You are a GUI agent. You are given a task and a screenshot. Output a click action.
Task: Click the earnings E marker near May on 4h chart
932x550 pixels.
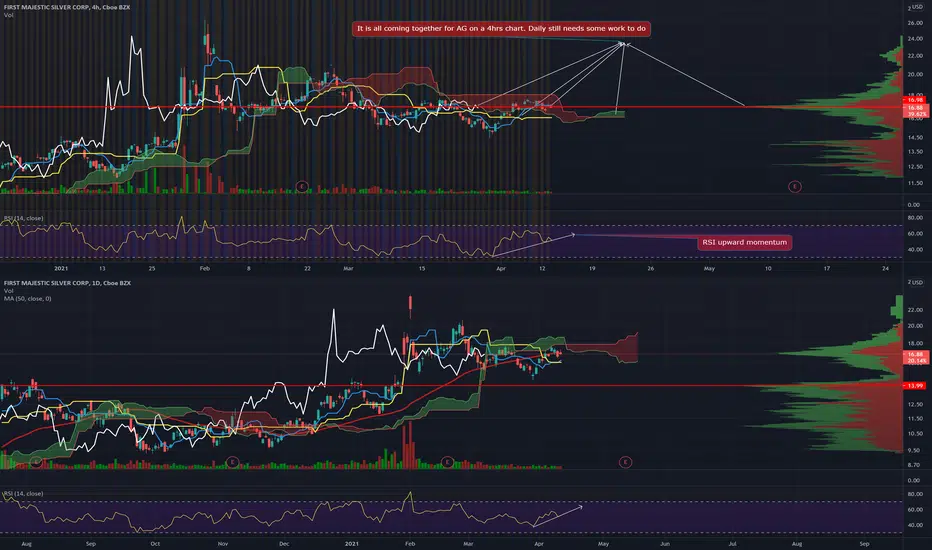[795, 187]
